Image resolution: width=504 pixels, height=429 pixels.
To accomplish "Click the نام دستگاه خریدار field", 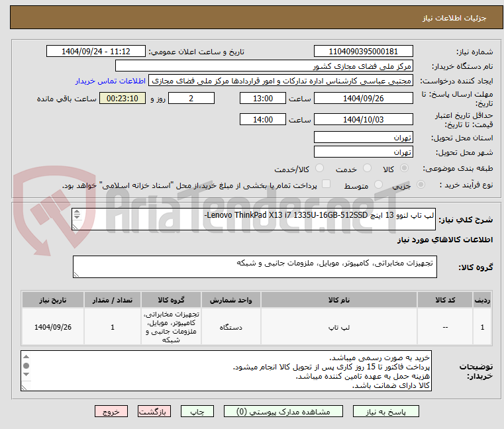I will [264, 66].
